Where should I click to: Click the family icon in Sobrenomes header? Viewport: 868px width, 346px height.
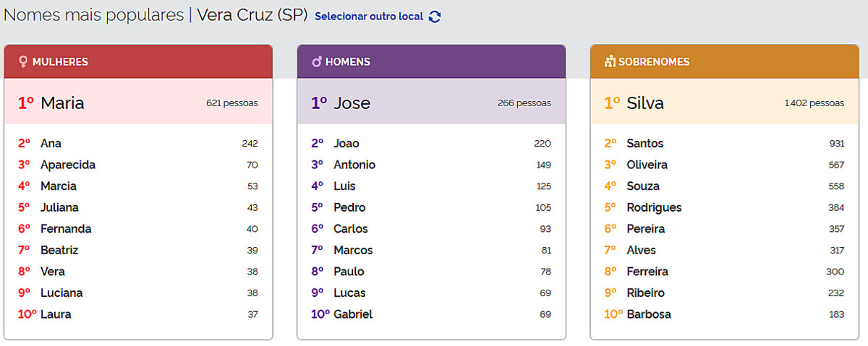pos(610,62)
